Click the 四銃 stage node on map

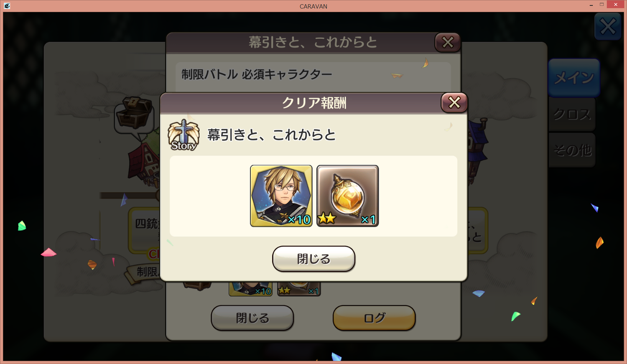pyautogui.click(x=146, y=224)
